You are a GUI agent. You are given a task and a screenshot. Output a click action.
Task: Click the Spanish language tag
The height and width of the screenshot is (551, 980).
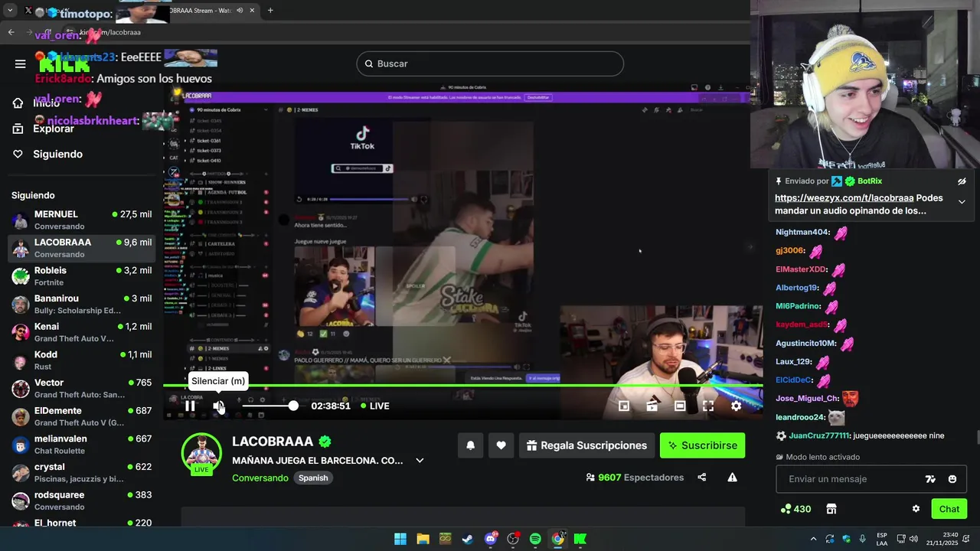pyautogui.click(x=313, y=478)
